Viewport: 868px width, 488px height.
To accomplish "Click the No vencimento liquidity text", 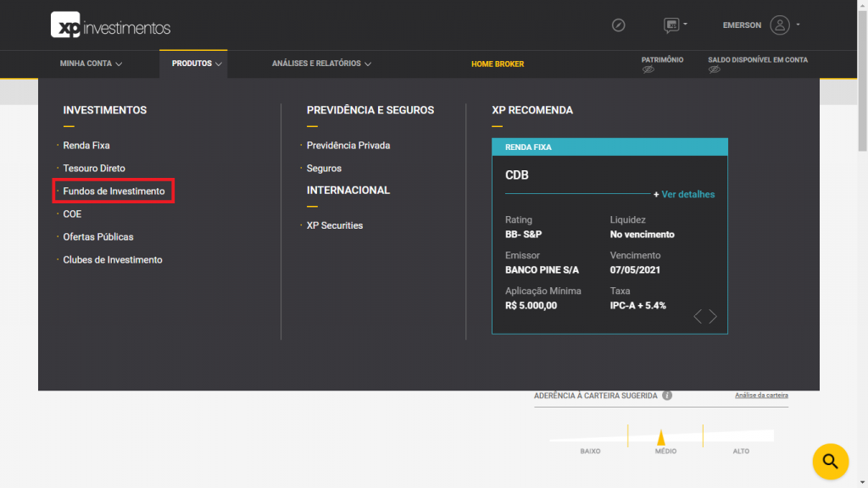I will point(643,235).
